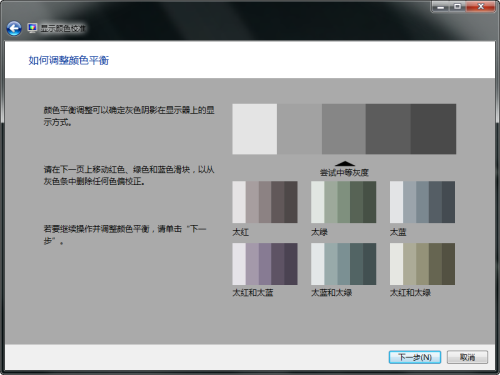Select the lightest gray swatch in the top bar
This screenshot has height=375, width=500.
255,129
